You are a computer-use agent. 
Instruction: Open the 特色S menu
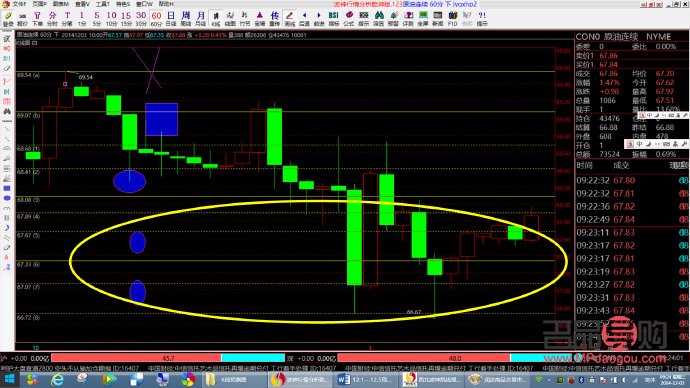(x=123, y=4)
